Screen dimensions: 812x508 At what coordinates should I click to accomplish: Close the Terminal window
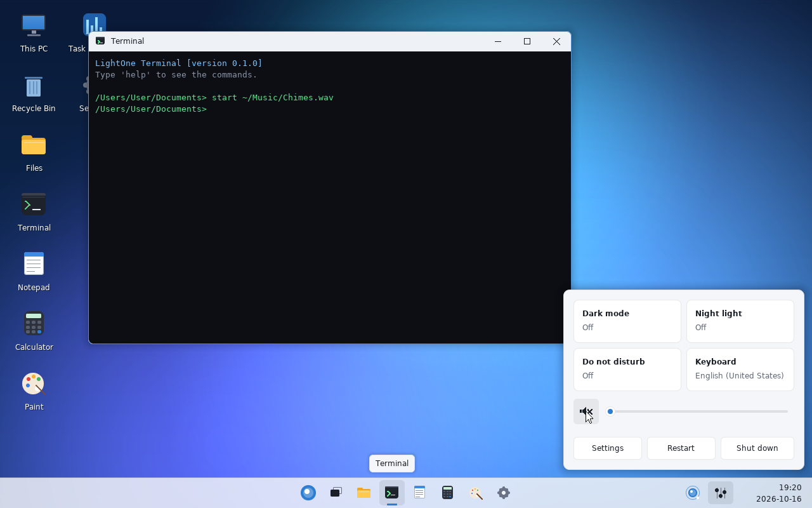pos(556,41)
